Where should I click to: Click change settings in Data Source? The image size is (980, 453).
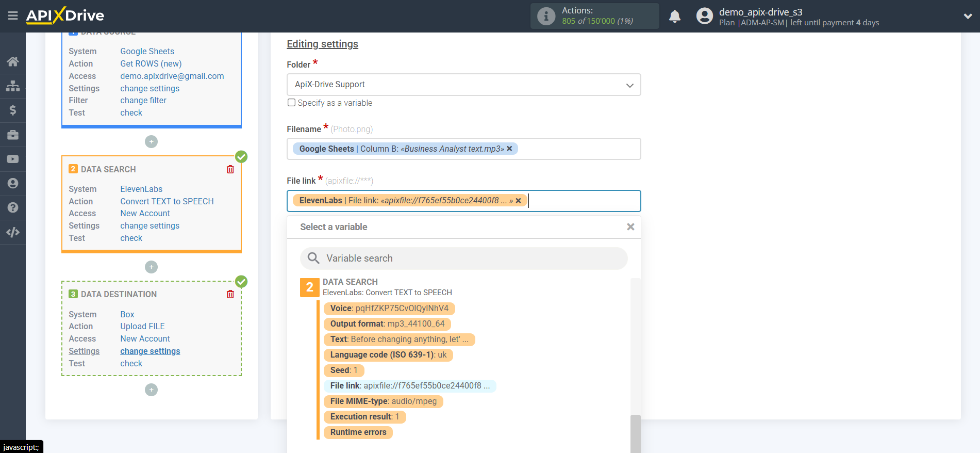(150, 88)
